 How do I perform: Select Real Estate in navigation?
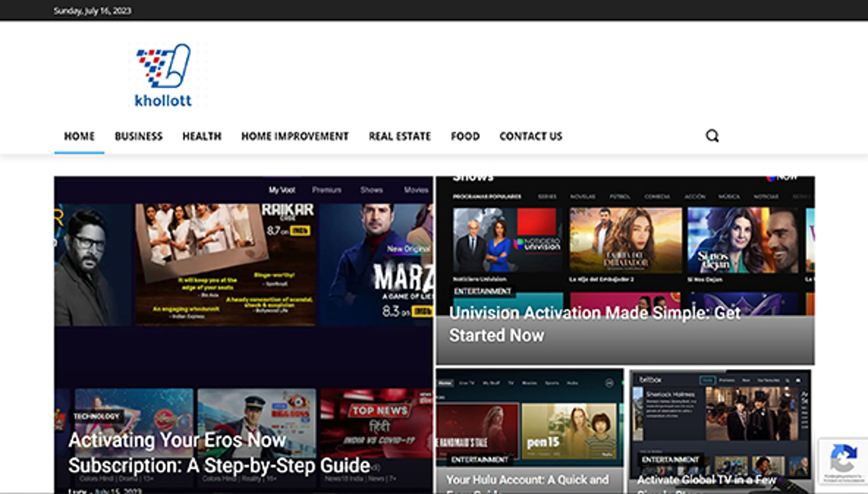(x=400, y=136)
